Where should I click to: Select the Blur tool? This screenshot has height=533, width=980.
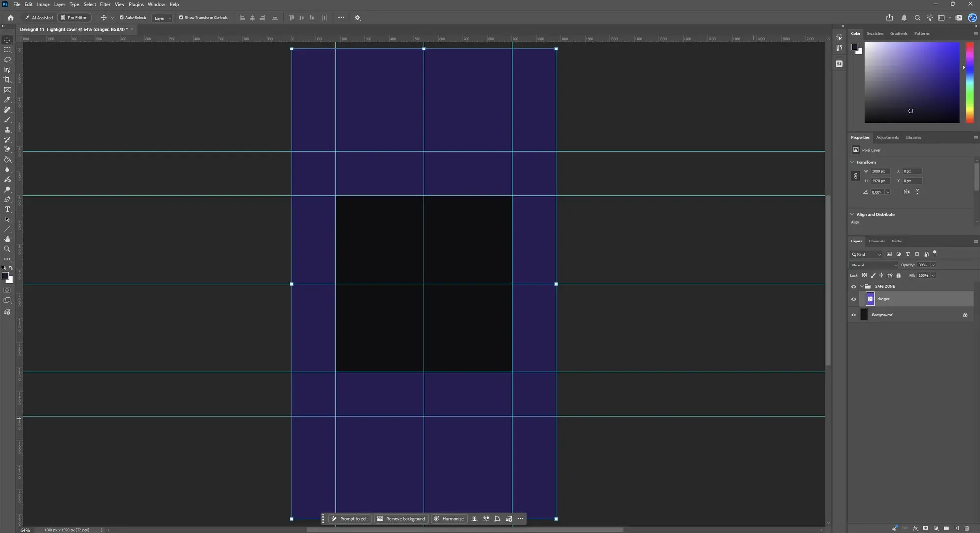coord(7,170)
